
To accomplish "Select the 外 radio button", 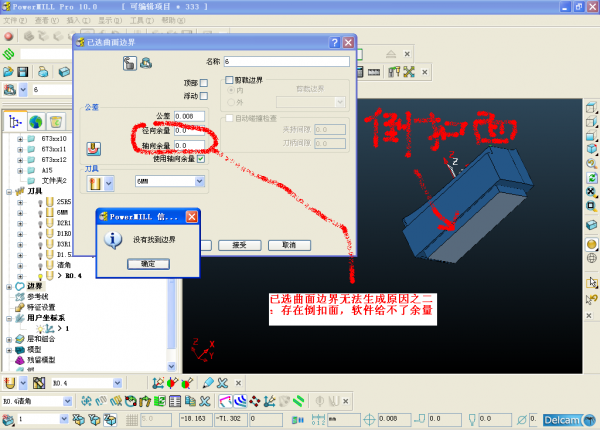I will click(x=231, y=102).
